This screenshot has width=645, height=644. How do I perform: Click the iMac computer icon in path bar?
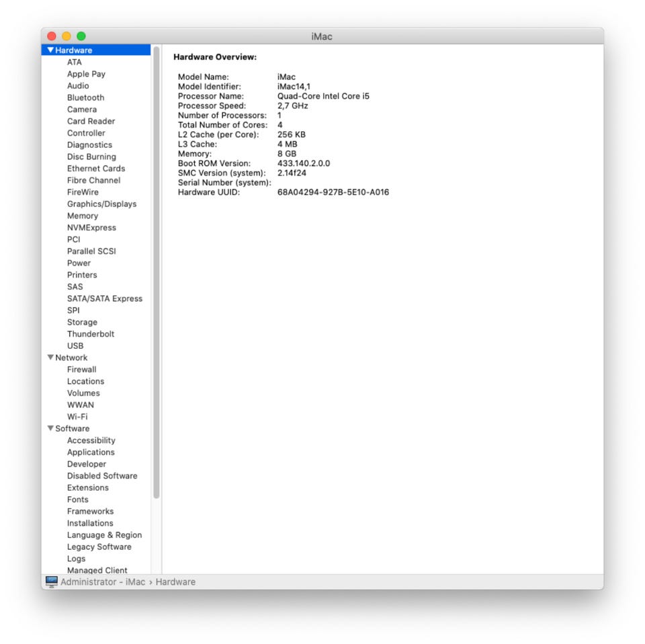pos(52,582)
